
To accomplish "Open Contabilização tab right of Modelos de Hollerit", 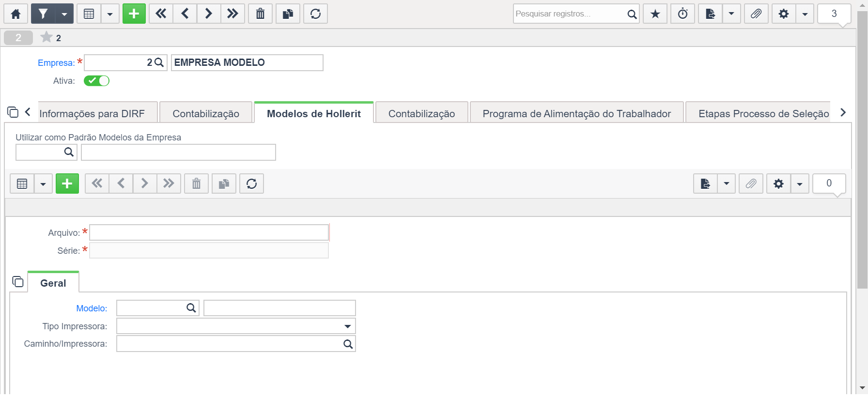I will (421, 113).
